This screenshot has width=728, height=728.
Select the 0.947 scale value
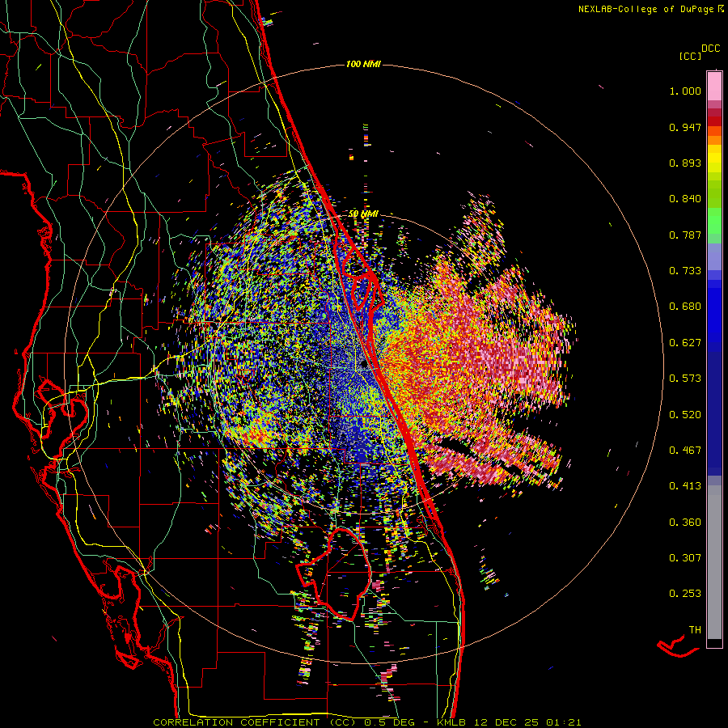(685, 127)
